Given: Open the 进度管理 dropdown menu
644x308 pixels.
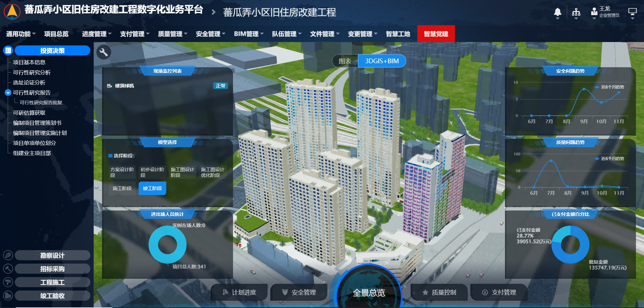Looking at the screenshot, I should pyautogui.click(x=95, y=34).
